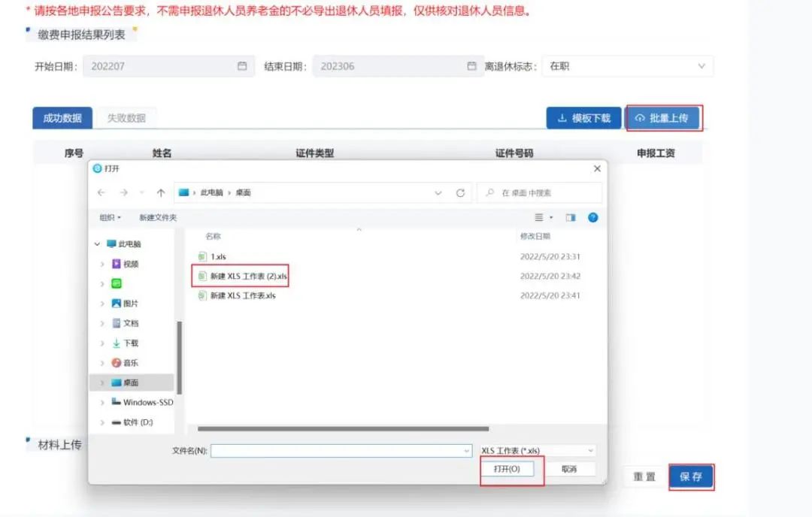Click the calendar icon in 结束日期 field
This screenshot has width=812, height=517.
(471, 66)
